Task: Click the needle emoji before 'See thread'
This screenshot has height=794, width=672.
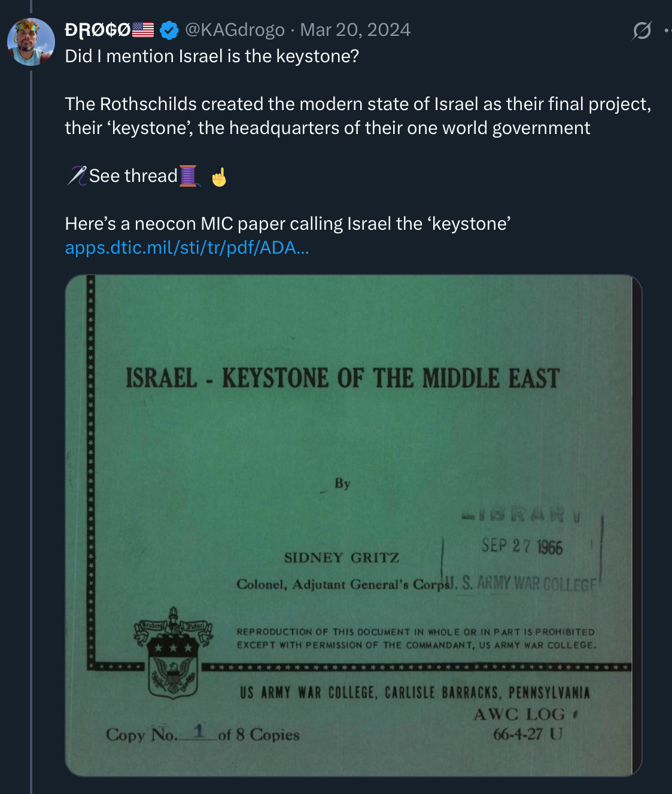Action: click(76, 176)
